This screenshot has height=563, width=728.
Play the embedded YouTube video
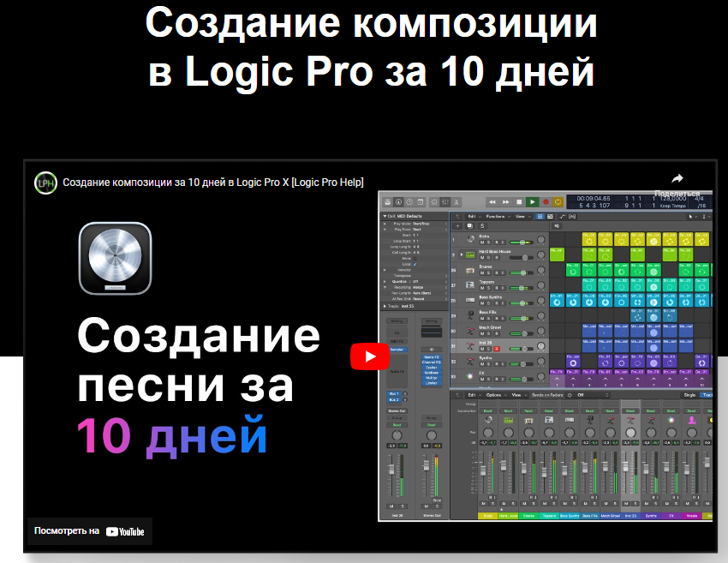click(369, 356)
